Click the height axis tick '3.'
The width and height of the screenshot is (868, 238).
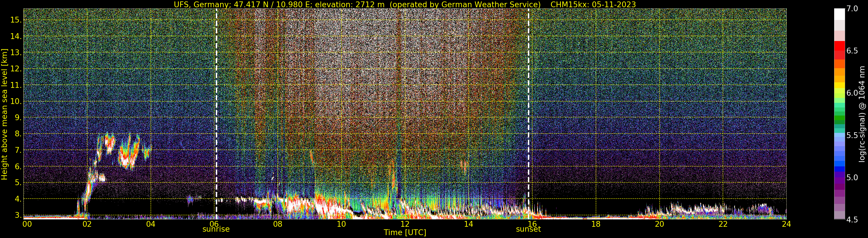click(18, 215)
